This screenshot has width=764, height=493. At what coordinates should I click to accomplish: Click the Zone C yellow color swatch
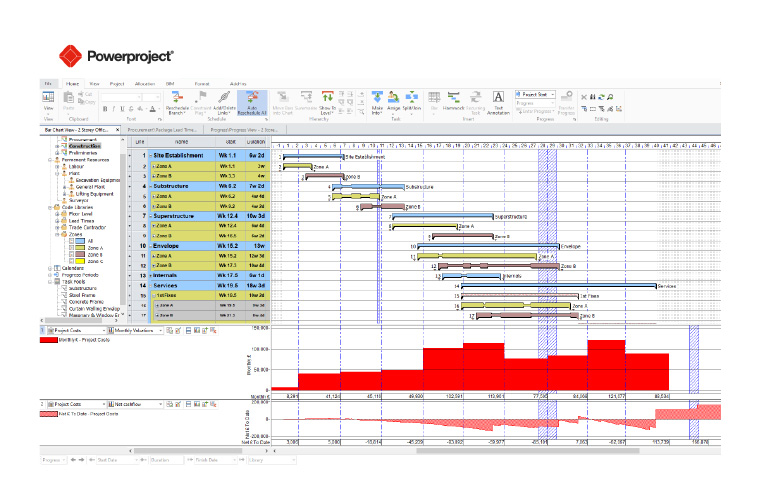pos(81,261)
